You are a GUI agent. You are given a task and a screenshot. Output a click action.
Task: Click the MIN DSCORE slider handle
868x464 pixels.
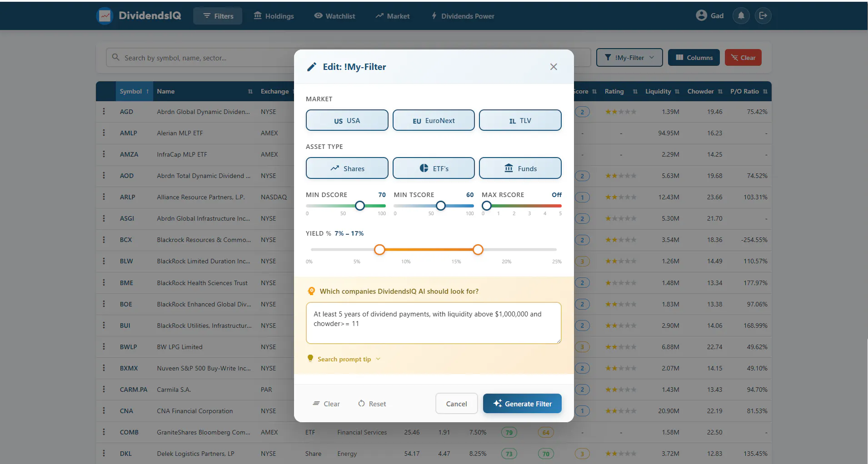pos(360,206)
